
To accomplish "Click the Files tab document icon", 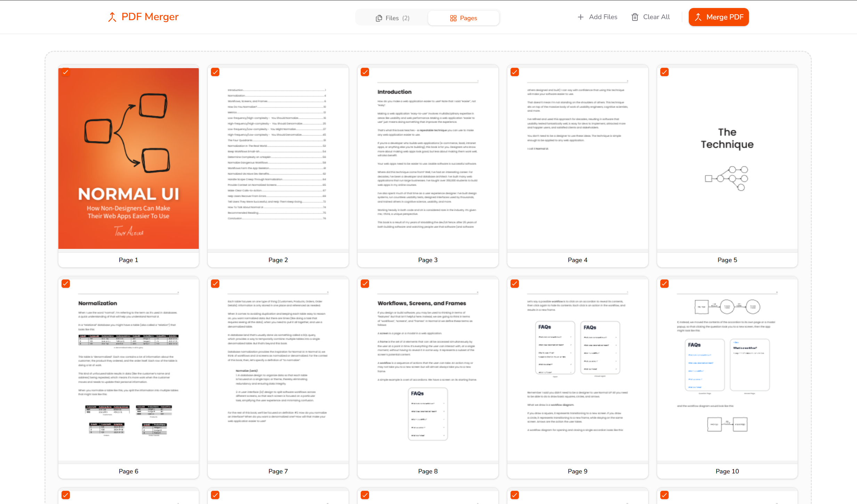I will click(379, 18).
